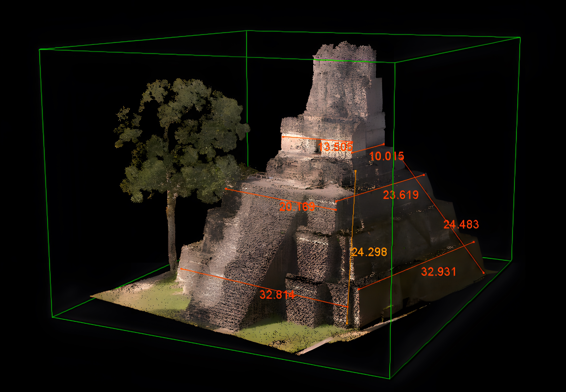Click the top-right rear bounding box corner

(x=520, y=38)
